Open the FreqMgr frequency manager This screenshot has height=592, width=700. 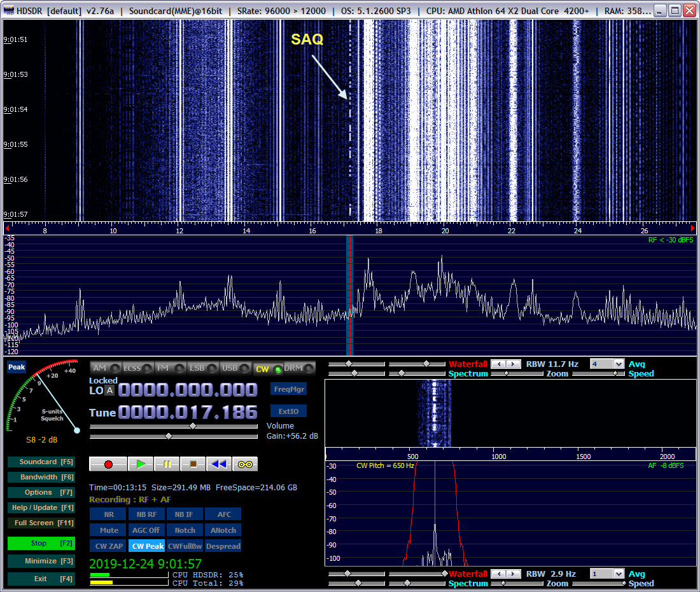[288, 389]
